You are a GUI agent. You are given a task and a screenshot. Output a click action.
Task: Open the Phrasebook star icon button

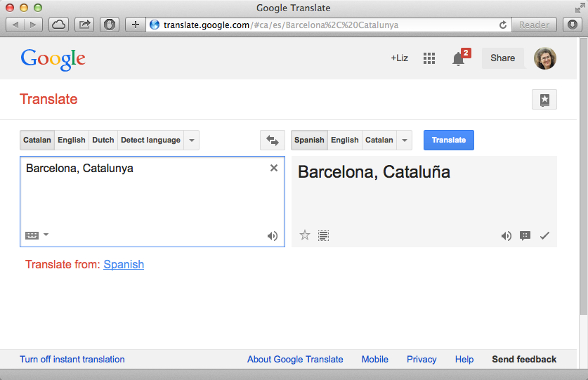544,100
